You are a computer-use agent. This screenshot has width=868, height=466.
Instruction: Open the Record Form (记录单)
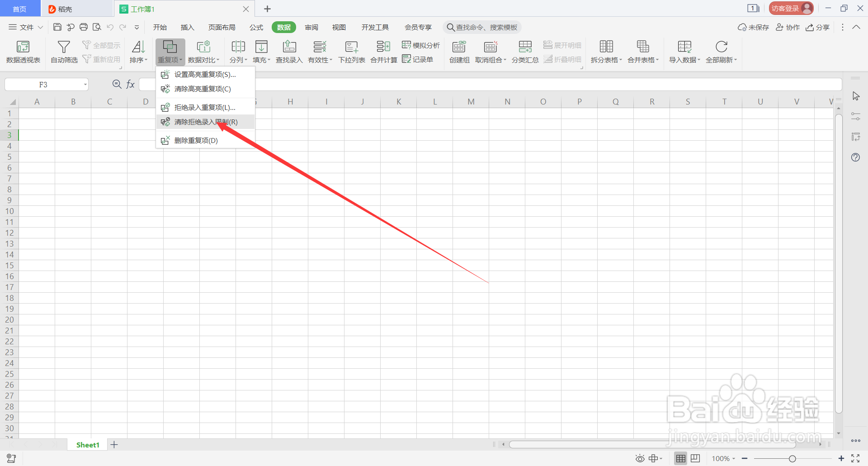pyautogui.click(x=418, y=59)
